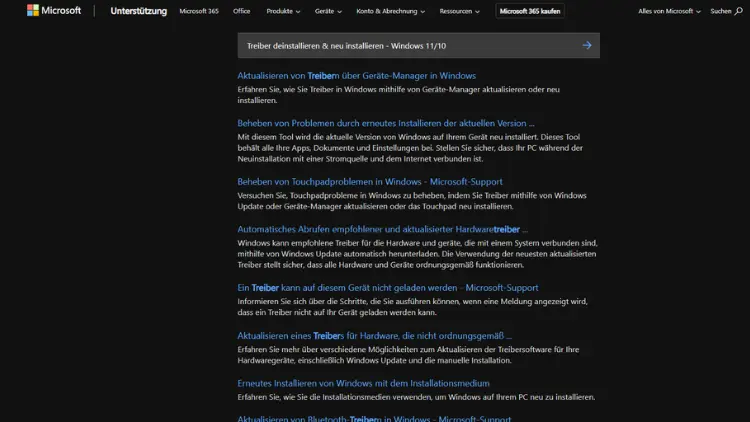This screenshot has width=750, height=422.
Task: Expand the Konto & Abrechnung menu
Action: tap(390, 11)
